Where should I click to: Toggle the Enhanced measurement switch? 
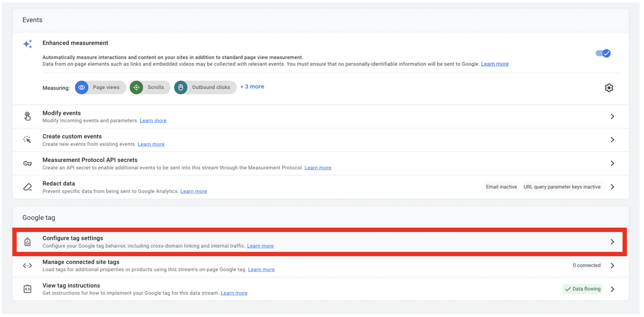click(603, 53)
